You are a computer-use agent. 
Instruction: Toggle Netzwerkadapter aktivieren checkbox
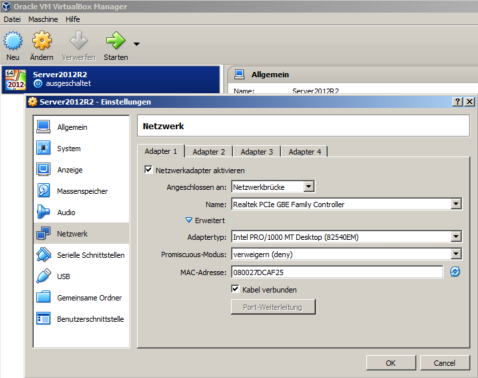pyautogui.click(x=148, y=170)
